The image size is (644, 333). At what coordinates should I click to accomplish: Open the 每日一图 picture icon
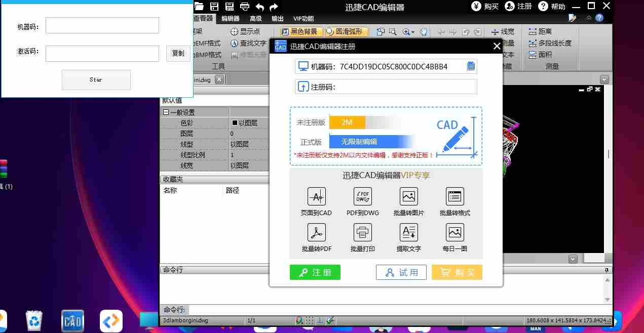click(455, 232)
